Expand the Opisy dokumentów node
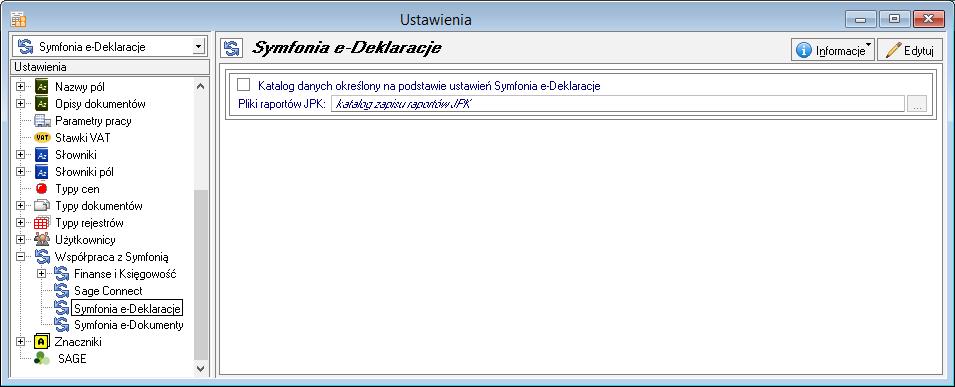 [x=21, y=104]
